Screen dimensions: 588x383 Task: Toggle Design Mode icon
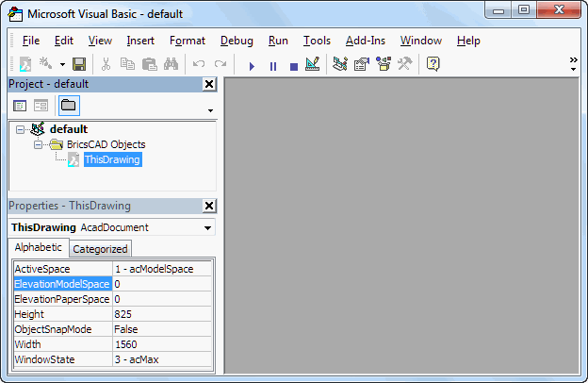[313, 64]
